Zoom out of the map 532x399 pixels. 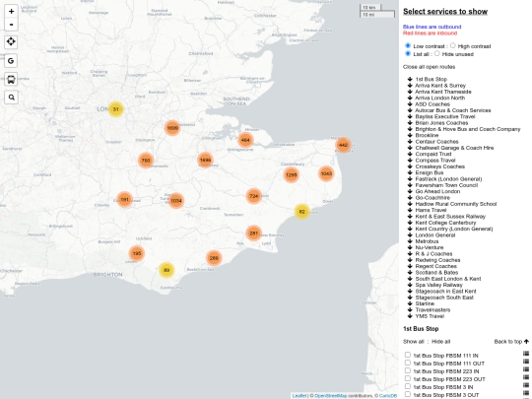(11, 25)
